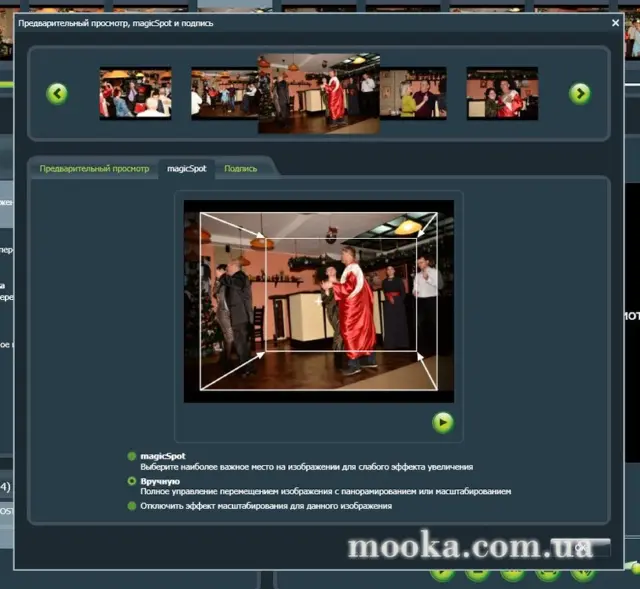
Task: Select the Вручную radio option
Action: [131, 481]
